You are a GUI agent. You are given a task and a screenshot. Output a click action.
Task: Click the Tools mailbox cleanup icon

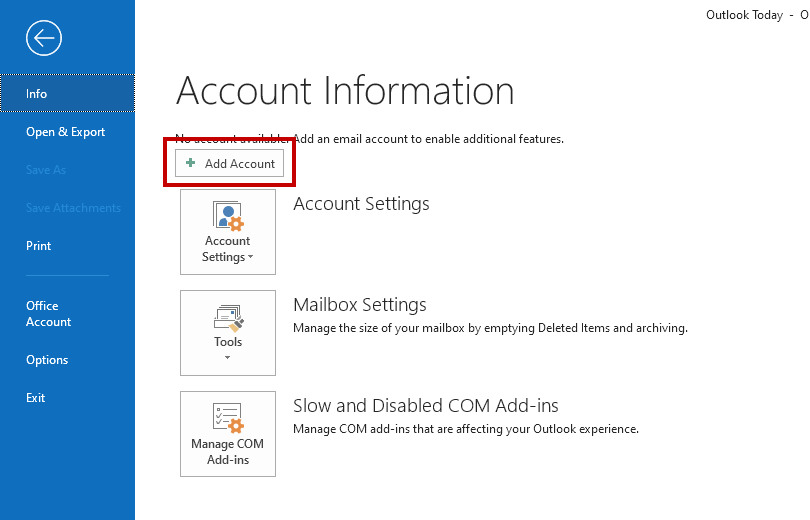(x=228, y=318)
